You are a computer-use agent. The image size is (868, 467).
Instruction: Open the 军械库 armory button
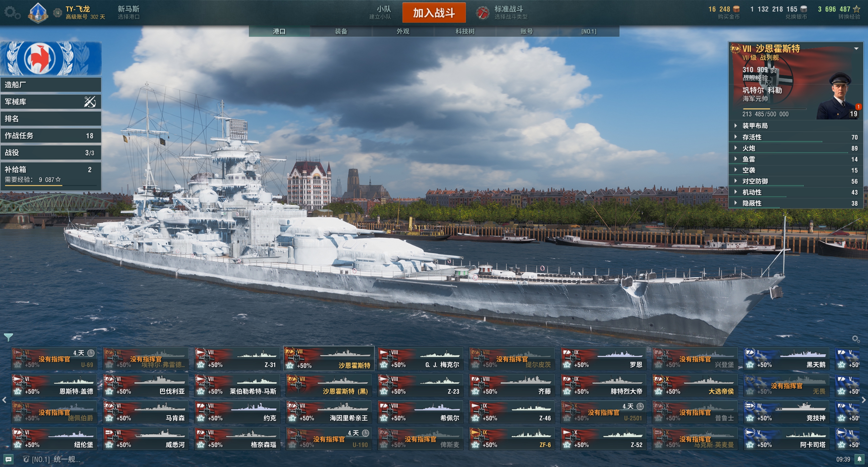point(51,102)
